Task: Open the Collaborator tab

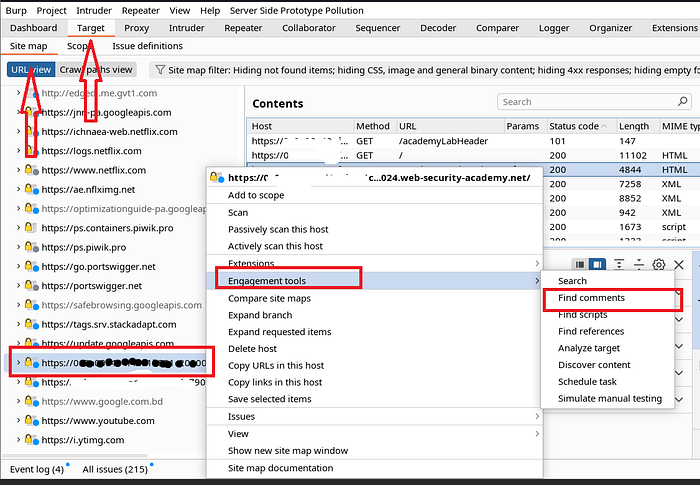Action: coord(308,28)
